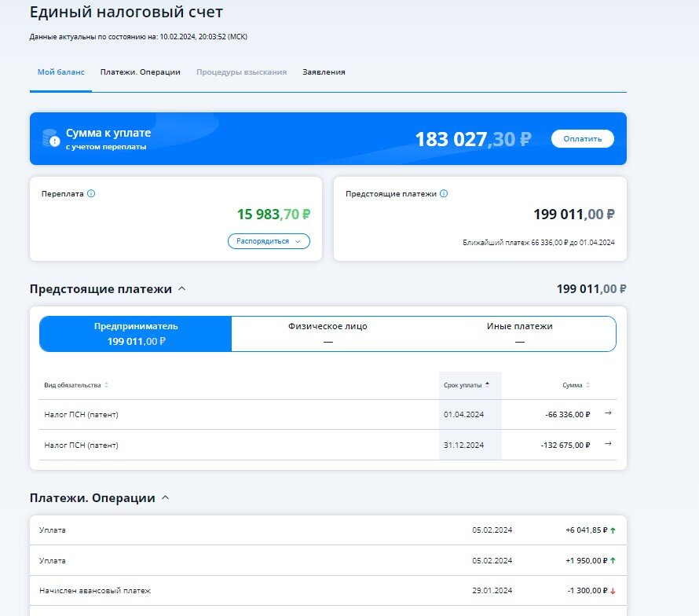
Task: Open the Процедуры взыскания tab
Action: [241, 71]
